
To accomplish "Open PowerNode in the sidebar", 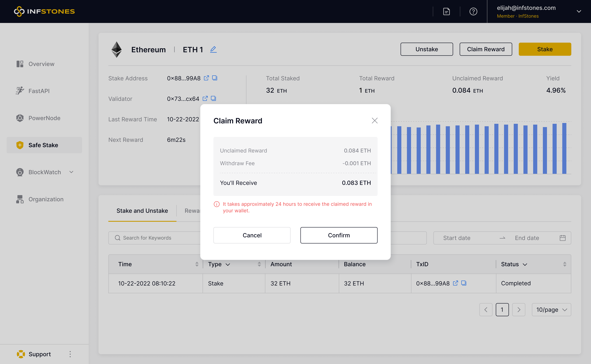I will pos(44,118).
